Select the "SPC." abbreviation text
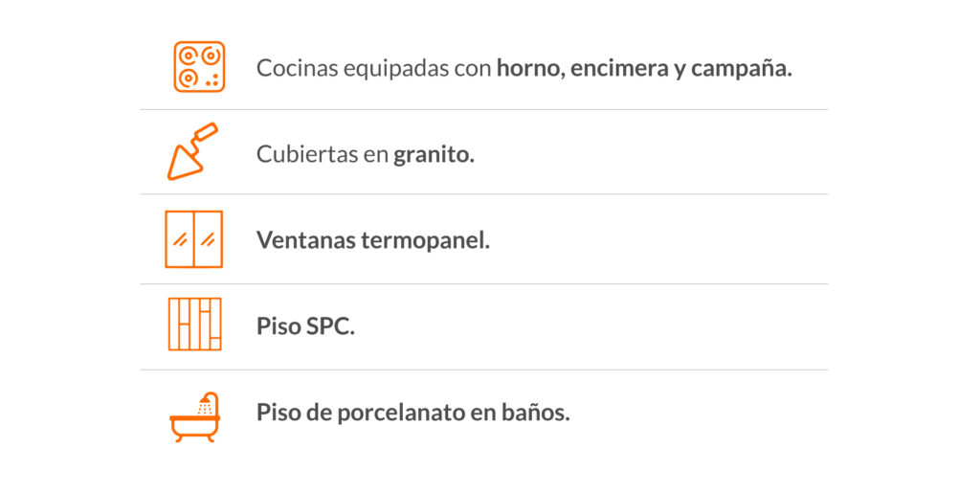This screenshot has height=493, width=980. pos(330,325)
